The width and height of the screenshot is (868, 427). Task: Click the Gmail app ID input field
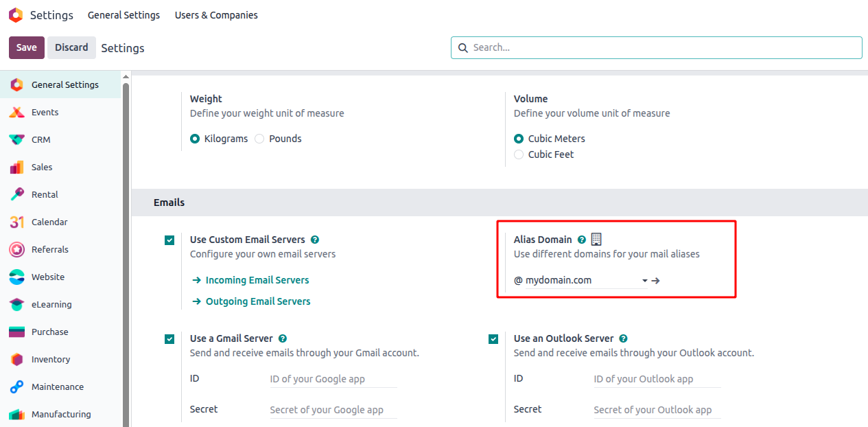pos(333,379)
